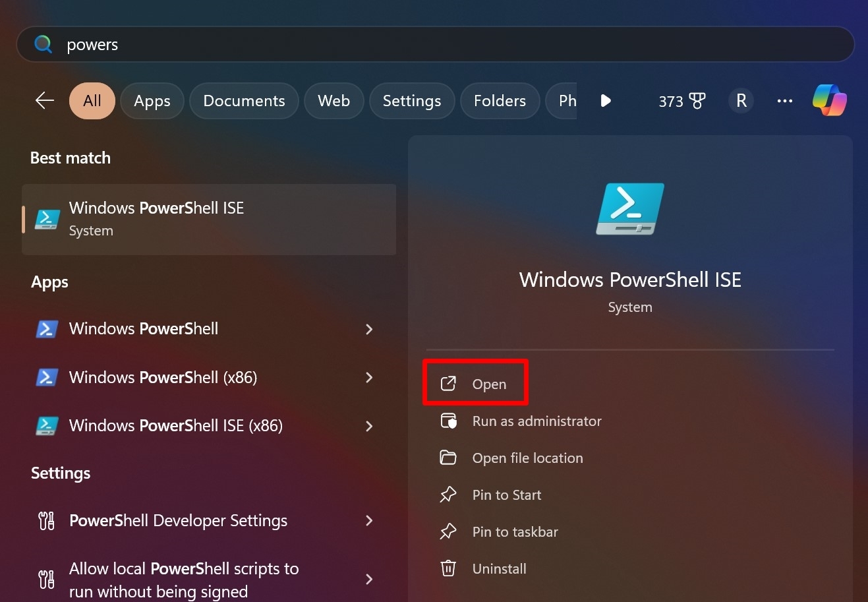Click the Open file location folder icon
Screen dimensions: 868x602
(448, 458)
